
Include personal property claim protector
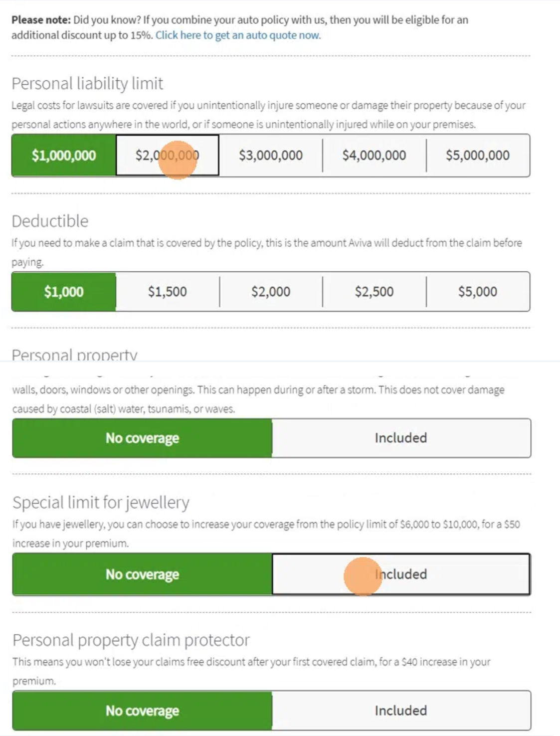[x=401, y=711]
